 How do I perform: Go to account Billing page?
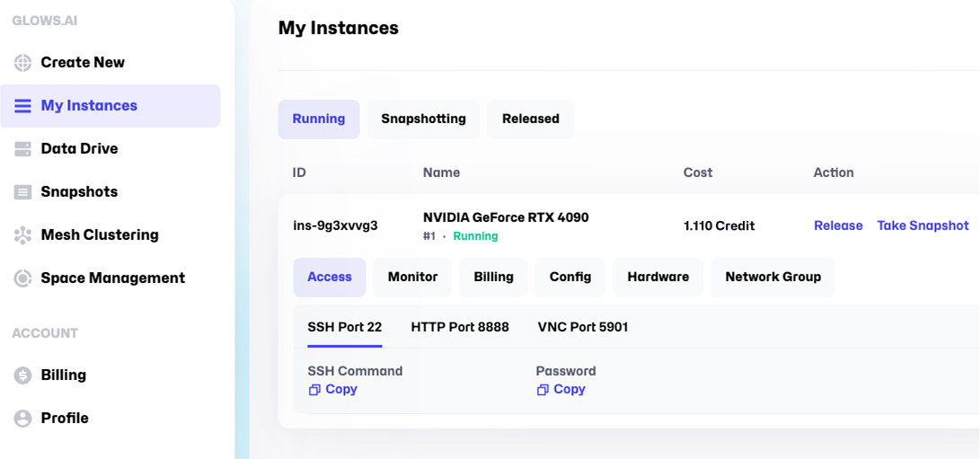click(x=64, y=375)
